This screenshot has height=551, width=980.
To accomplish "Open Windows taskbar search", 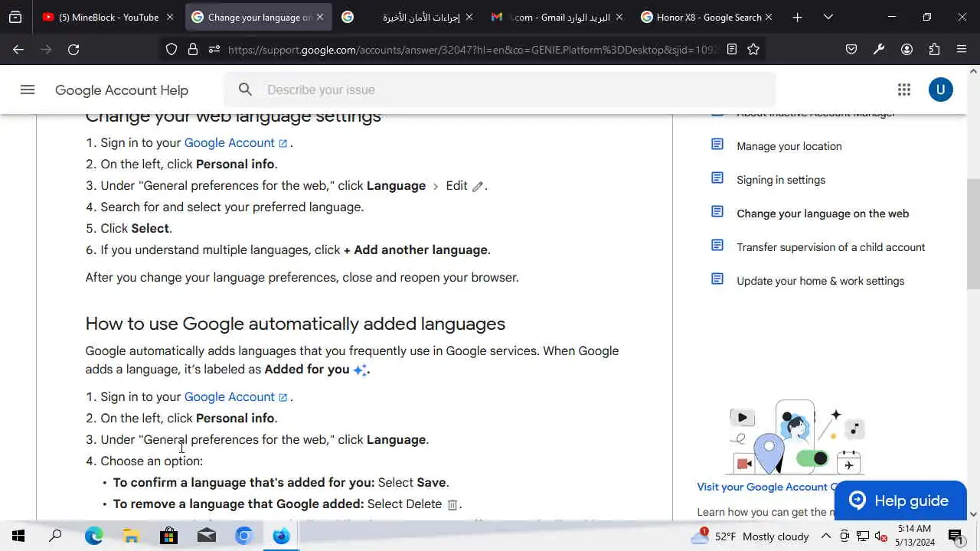I will point(55,536).
